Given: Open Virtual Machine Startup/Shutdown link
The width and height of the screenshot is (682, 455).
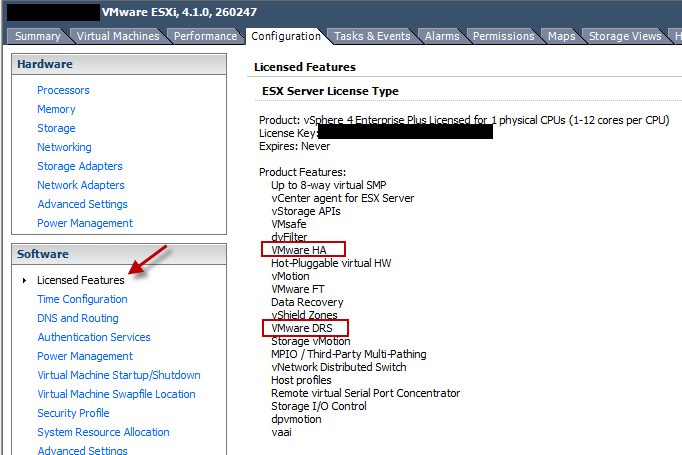Looking at the screenshot, I should [119, 375].
